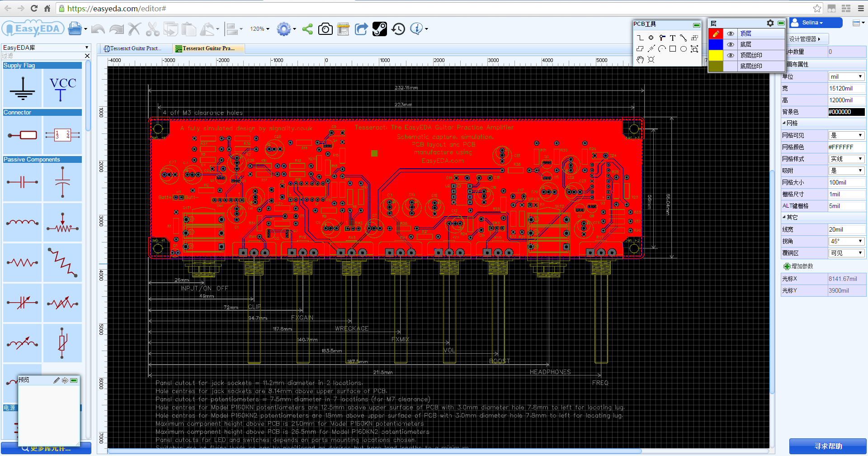Toggle visibility of 顶层丝印 silk layer
Screen dimensions: 868x456
pyautogui.click(x=730, y=56)
